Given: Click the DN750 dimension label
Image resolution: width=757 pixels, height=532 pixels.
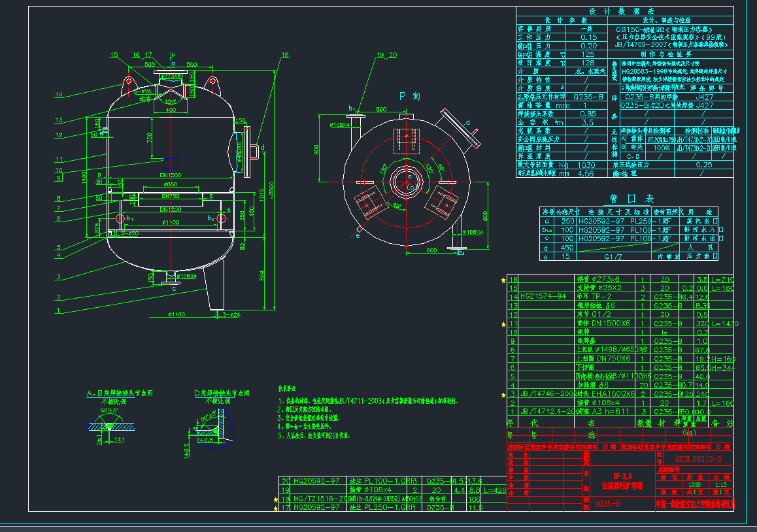Looking at the screenshot, I should [170, 196].
